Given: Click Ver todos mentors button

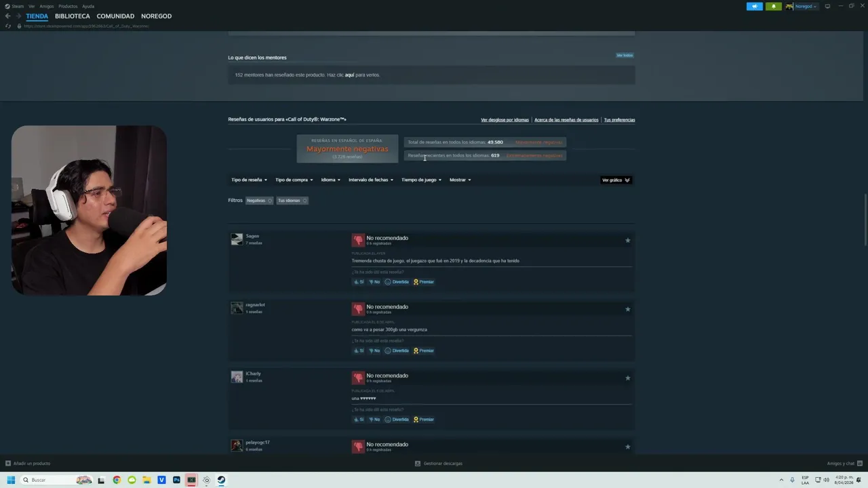Looking at the screenshot, I should tap(625, 55).
